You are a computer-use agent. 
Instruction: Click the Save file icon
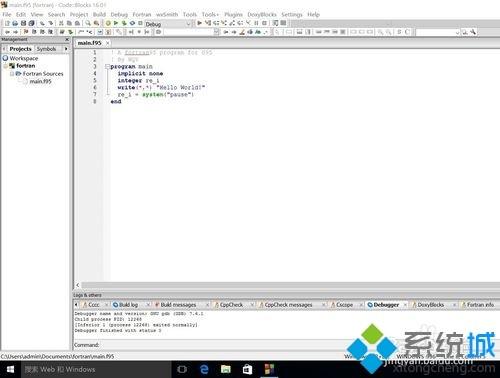coord(23,23)
